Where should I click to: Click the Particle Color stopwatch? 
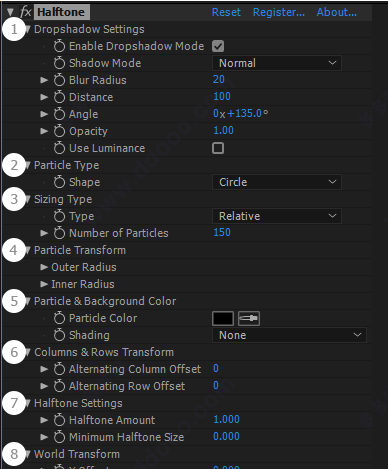click(59, 318)
